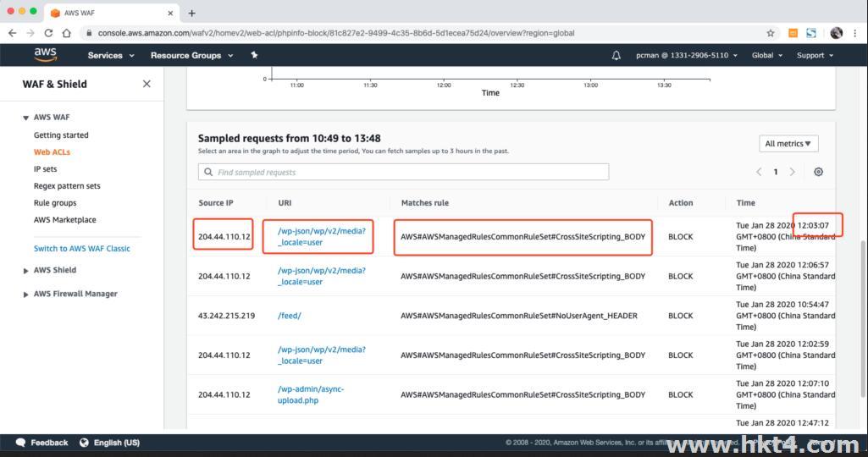Open Regex pattern sets in sidebar
The height and width of the screenshot is (457, 868).
[x=67, y=186]
